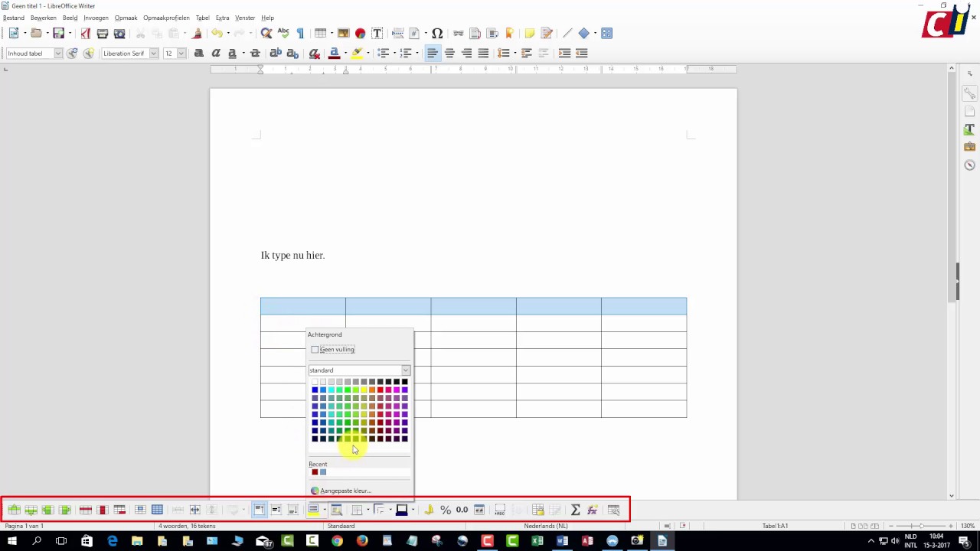980x551 pixels.
Task: Expand the bullet list dropdown arrow
Action: pyautogui.click(x=394, y=54)
